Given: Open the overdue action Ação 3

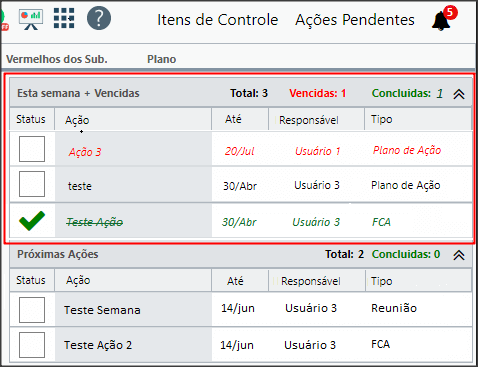Looking at the screenshot, I should pyautogui.click(x=85, y=152).
